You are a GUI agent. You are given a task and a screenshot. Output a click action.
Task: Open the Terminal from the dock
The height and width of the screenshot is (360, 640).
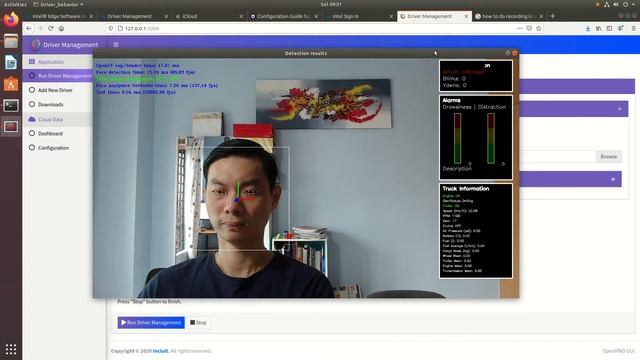coord(11,105)
